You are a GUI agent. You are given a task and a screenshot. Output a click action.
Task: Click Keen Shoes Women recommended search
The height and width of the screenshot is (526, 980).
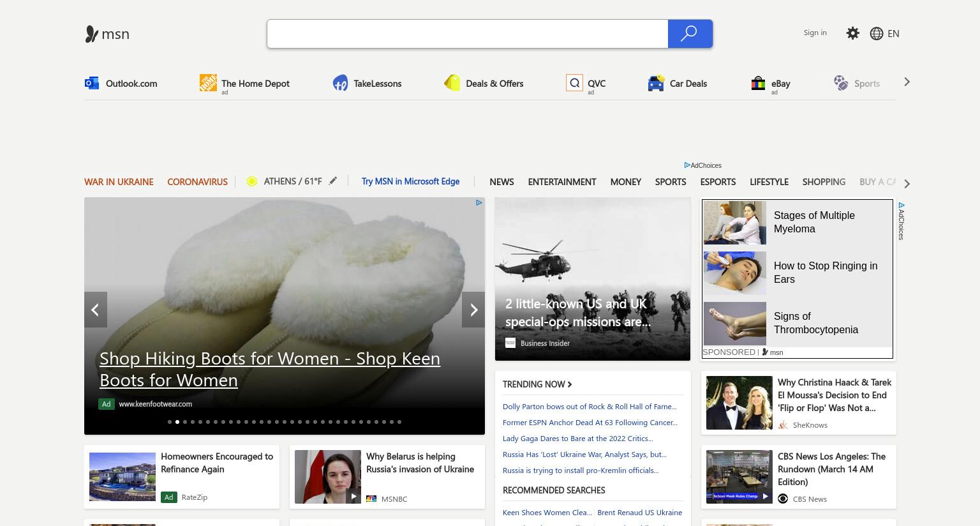pos(547,513)
